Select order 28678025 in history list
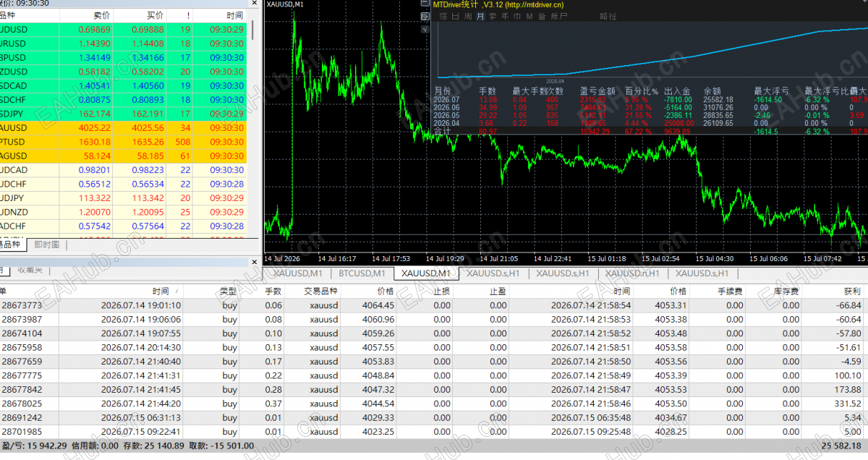The width and height of the screenshot is (868, 460). tap(434, 404)
